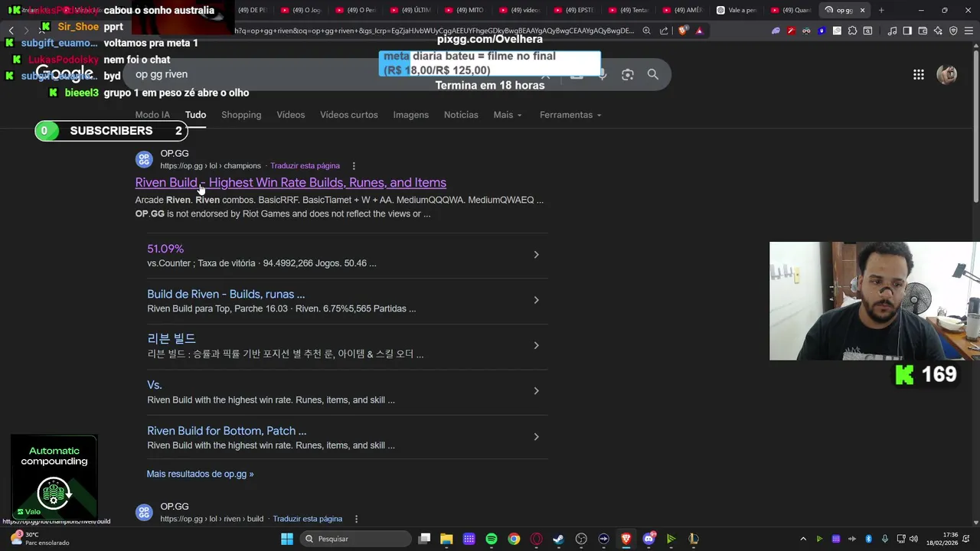This screenshot has width=980, height=551.
Task: Open Google apps grid
Action: (918, 74)
